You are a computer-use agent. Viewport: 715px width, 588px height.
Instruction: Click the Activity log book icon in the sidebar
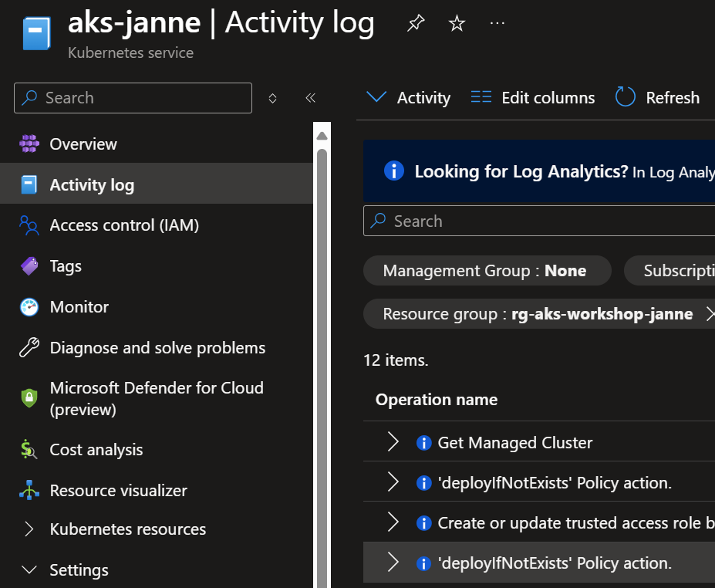tap(29, 184)
